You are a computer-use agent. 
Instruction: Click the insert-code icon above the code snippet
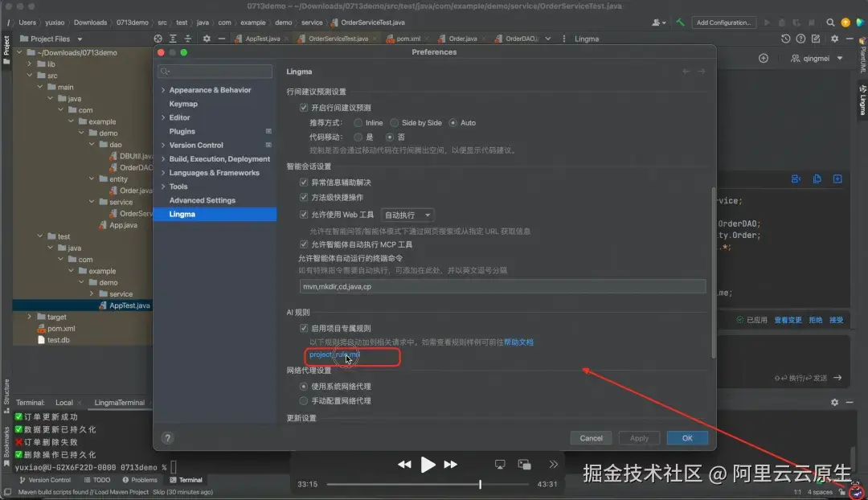[x=796, y=178]
